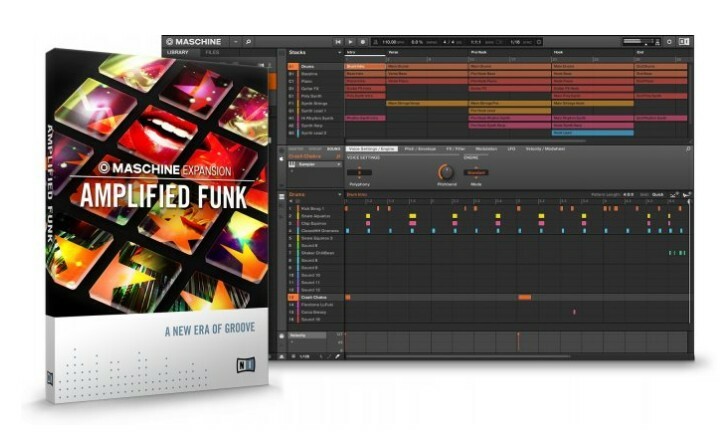Click the 110.00 tempo field
This screenshot has width=724, height=443.
390,42
